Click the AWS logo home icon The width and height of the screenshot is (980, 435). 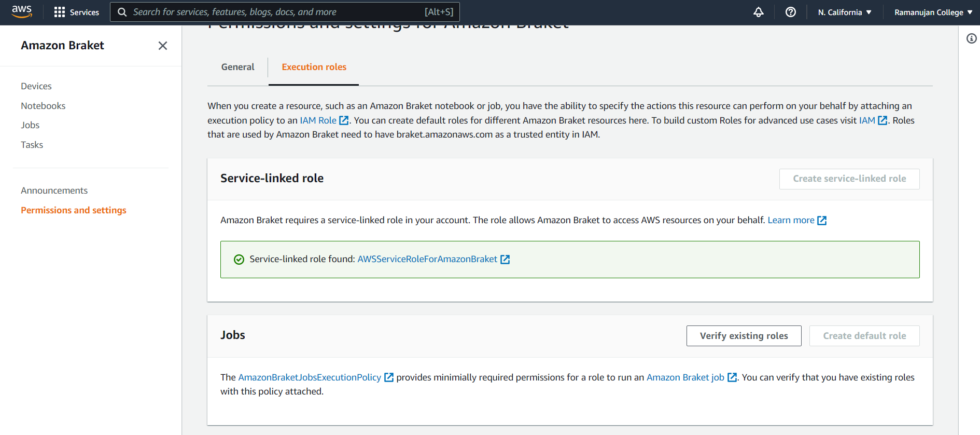tap(22, 11)
